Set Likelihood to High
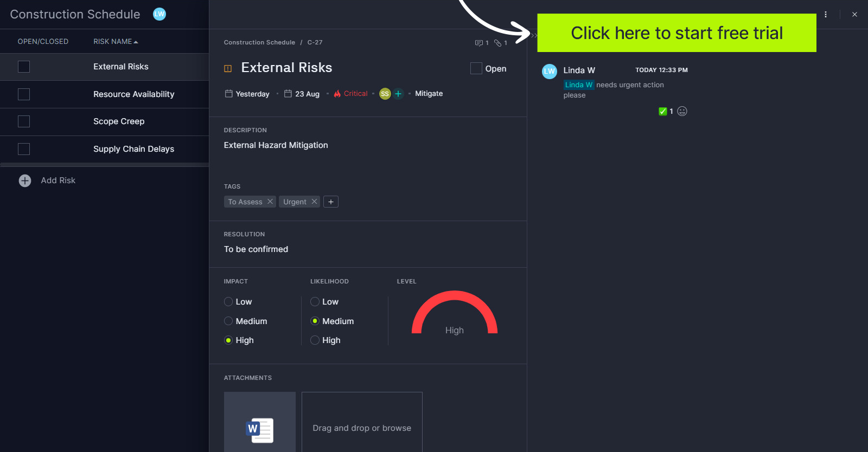Screen dimensions: 868x452 [315, 340]
